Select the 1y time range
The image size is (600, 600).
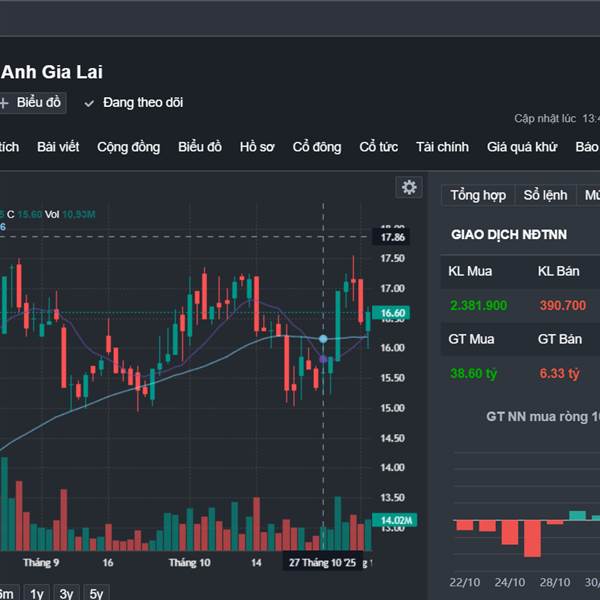(x=37, y=593)
